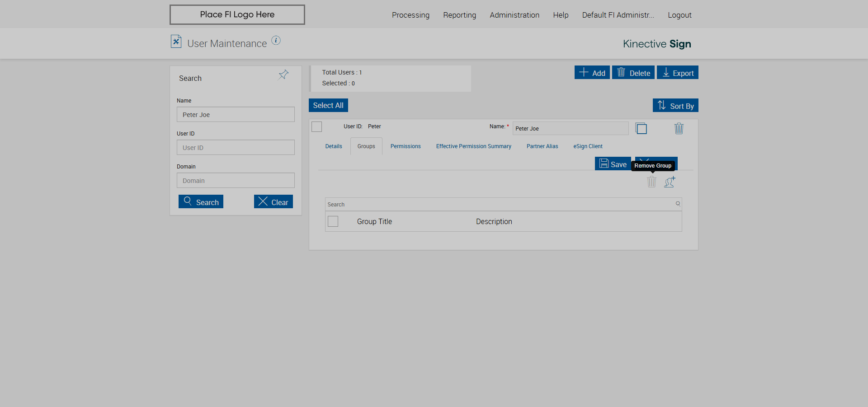The image size is (868, 407).
Task: Click the Remove Group trash icon
Action: click(x=651, y=182)
